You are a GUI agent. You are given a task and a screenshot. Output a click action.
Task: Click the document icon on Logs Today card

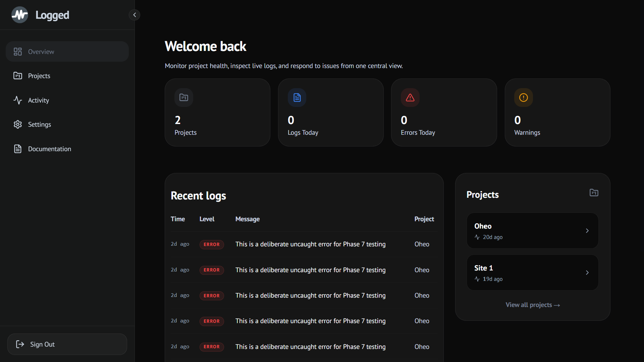coord(297,98)
